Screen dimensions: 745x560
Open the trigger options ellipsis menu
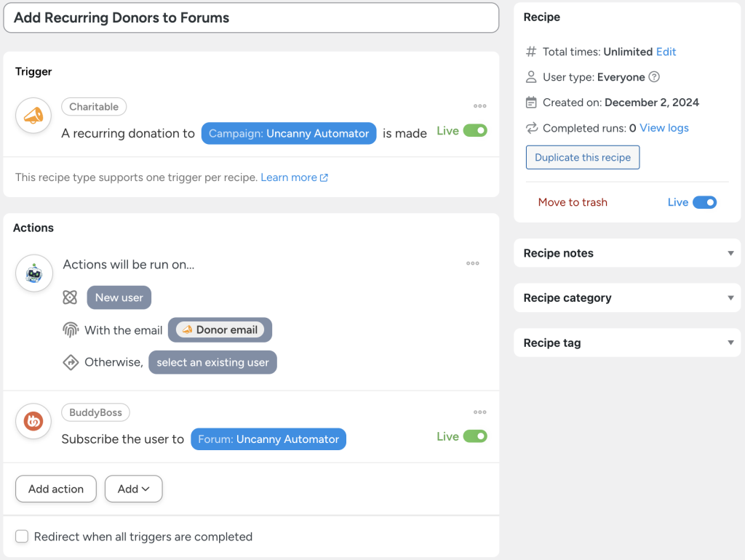tap(479, 106)
